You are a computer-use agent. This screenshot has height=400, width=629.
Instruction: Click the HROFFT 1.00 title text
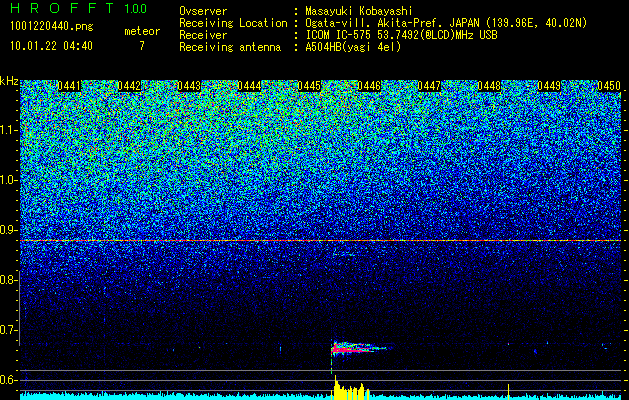pos(79,8)
